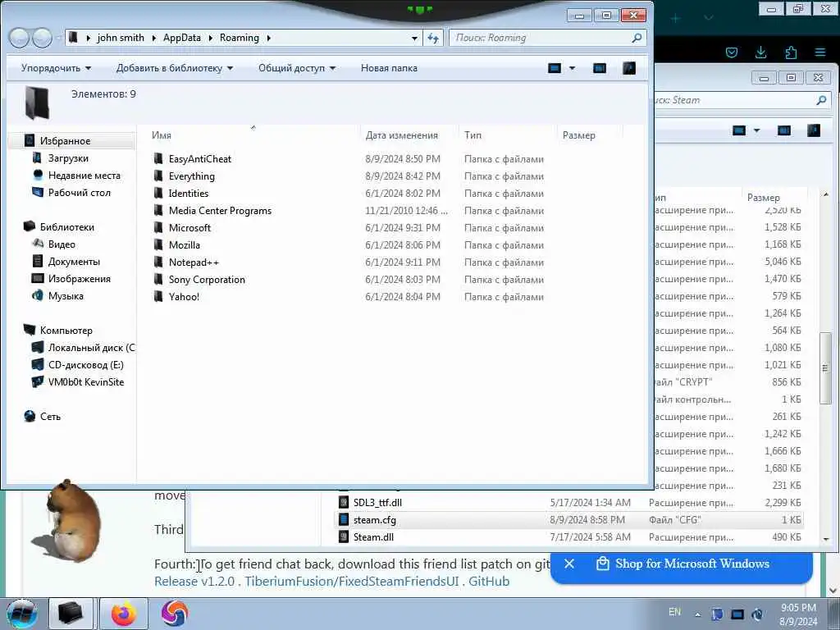Click the Back navigation button

click(x=19, y=38)
